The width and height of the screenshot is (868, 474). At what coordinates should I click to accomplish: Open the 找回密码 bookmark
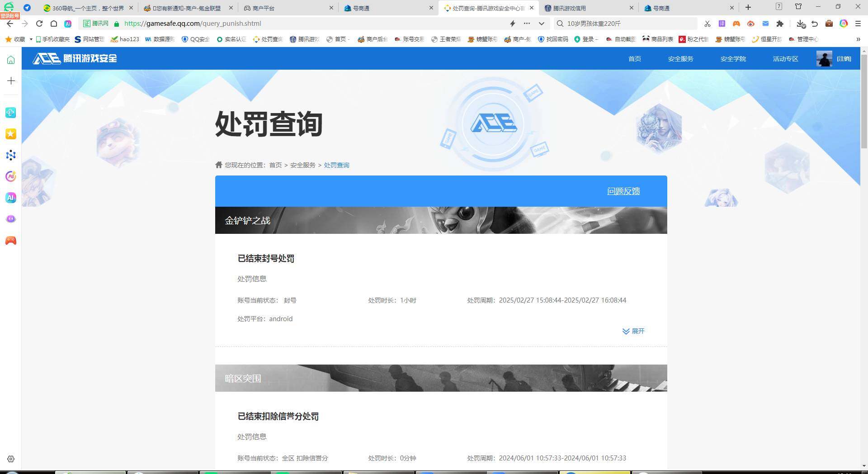pyautogui.click(x=553, y=39)
